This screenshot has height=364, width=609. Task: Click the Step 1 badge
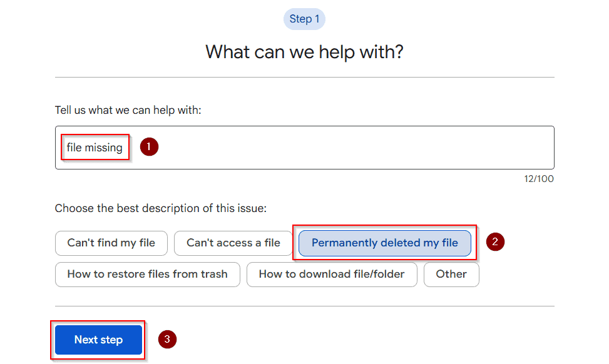click(304, 19)
